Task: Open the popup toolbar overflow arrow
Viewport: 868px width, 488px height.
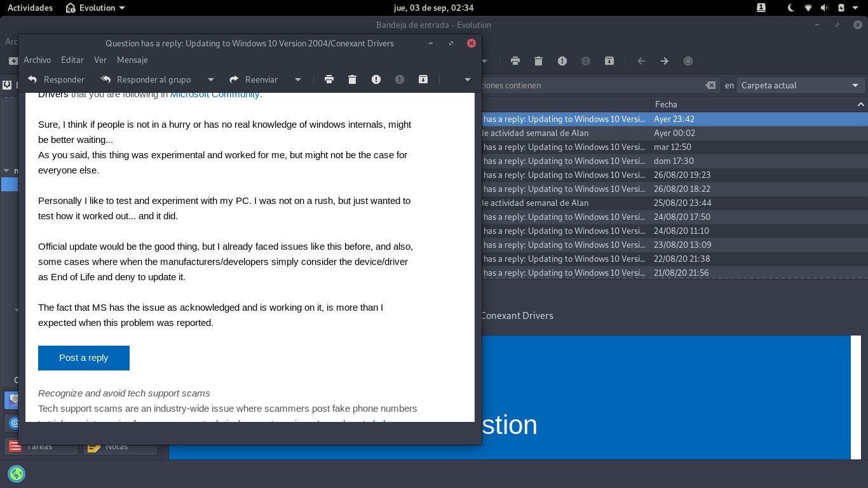Action: pos(468,79)
